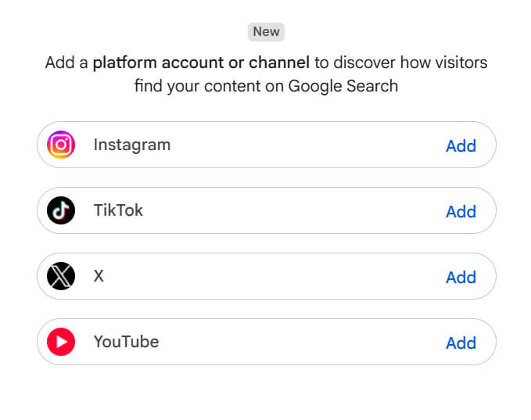Add an X account

coord(461,278)
